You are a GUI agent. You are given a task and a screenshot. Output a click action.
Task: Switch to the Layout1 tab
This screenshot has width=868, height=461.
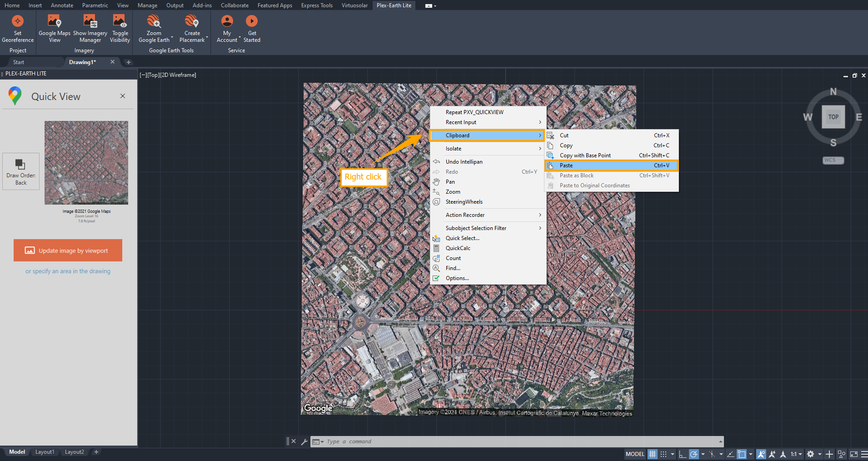point(45,452)
